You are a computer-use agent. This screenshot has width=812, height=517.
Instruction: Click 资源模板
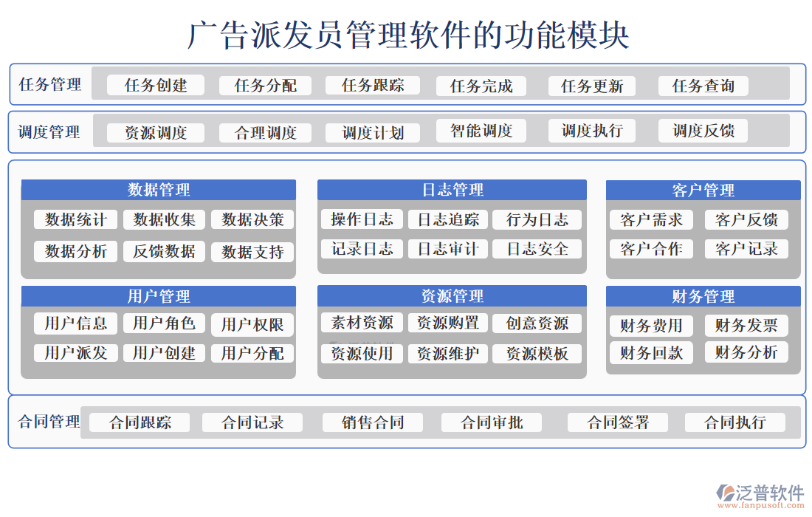(537, 353)
